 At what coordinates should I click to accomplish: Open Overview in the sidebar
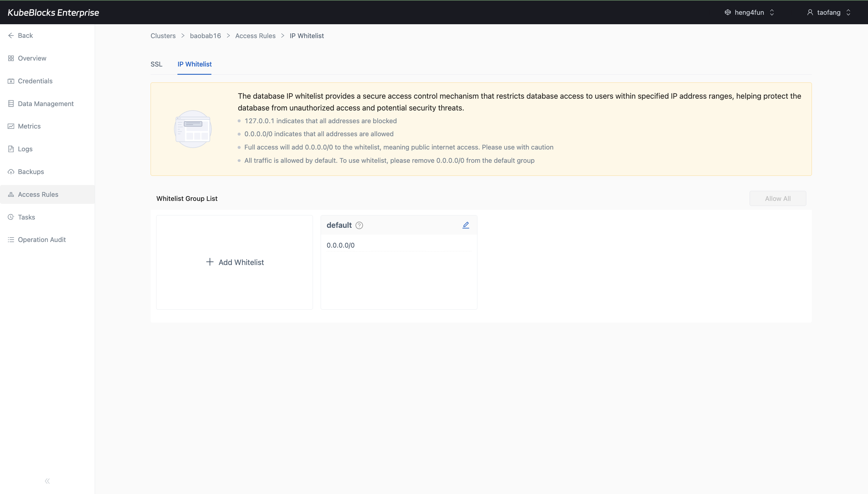pos(48,58)
